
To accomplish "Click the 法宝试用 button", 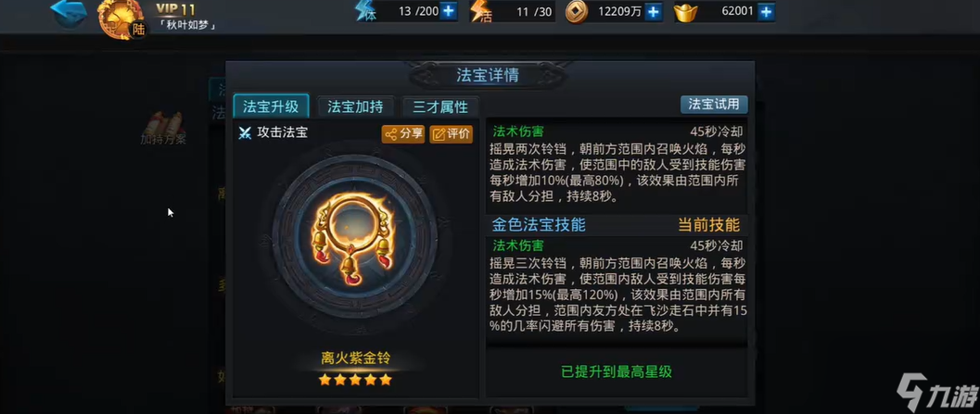I will (714, 105).
